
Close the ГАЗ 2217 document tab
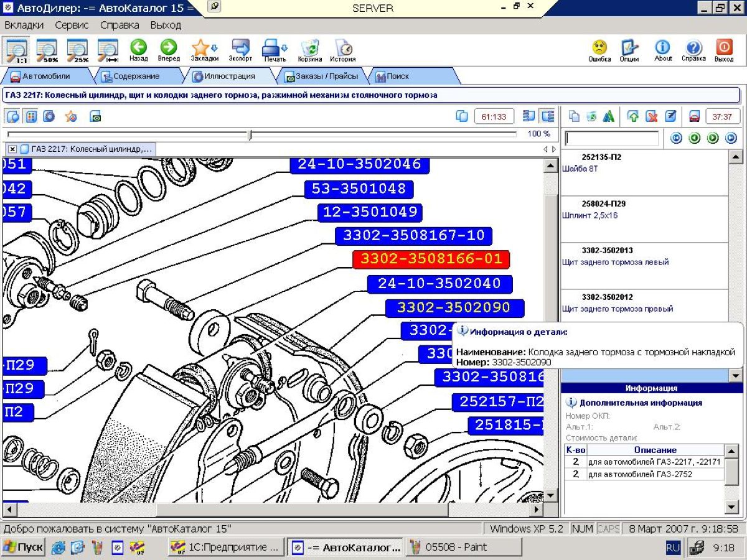12,149
